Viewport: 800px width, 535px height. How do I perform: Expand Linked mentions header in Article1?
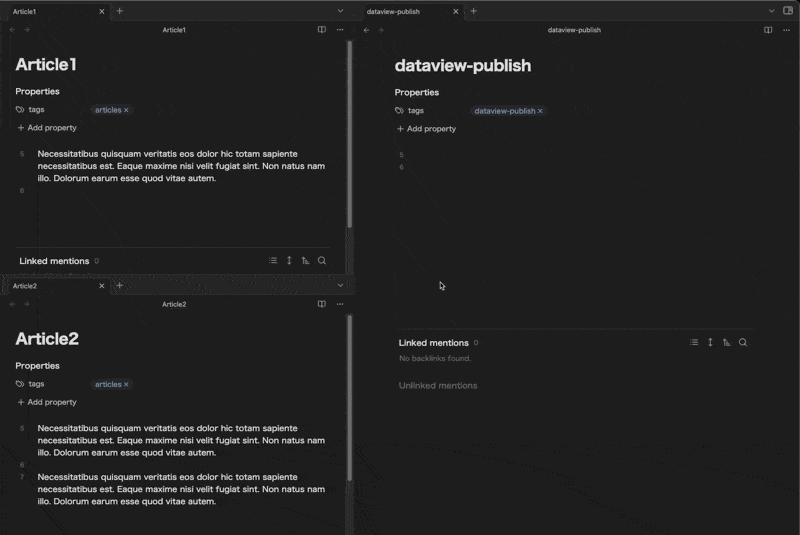tap(54, 261)
